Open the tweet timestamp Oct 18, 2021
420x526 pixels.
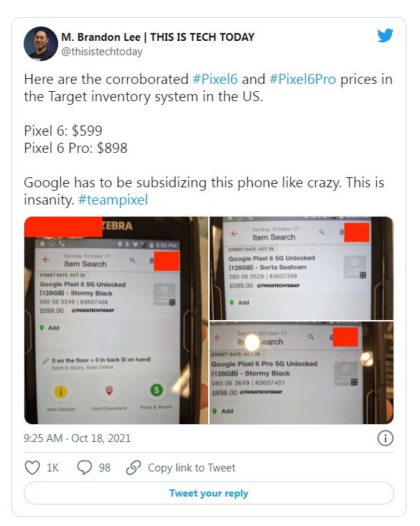pyautogui.click(x=77, y=438)
